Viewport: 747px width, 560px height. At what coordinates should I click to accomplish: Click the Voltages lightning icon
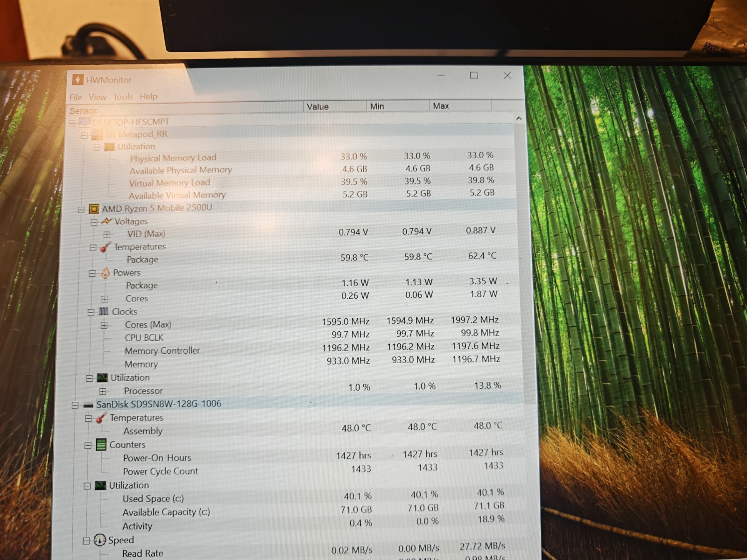click(x=107, y=221)
